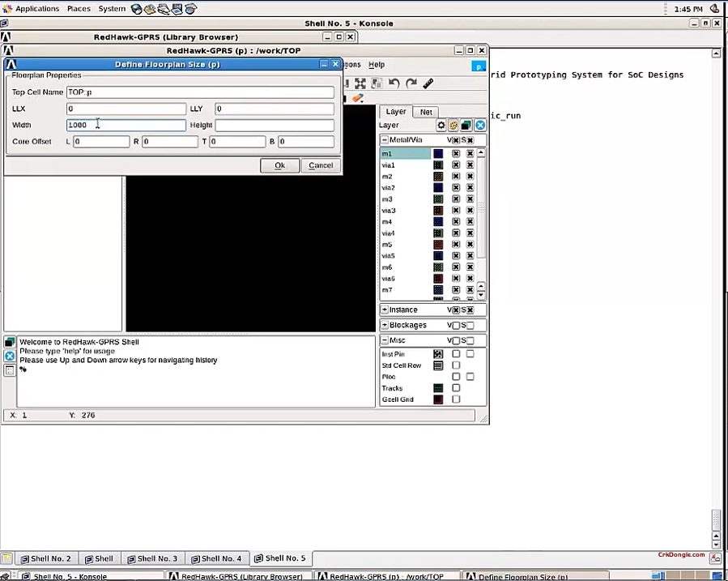Click the layers stack icon in Layer panel header
Viewport: 728px width, 581px height.
pos(466,125)
